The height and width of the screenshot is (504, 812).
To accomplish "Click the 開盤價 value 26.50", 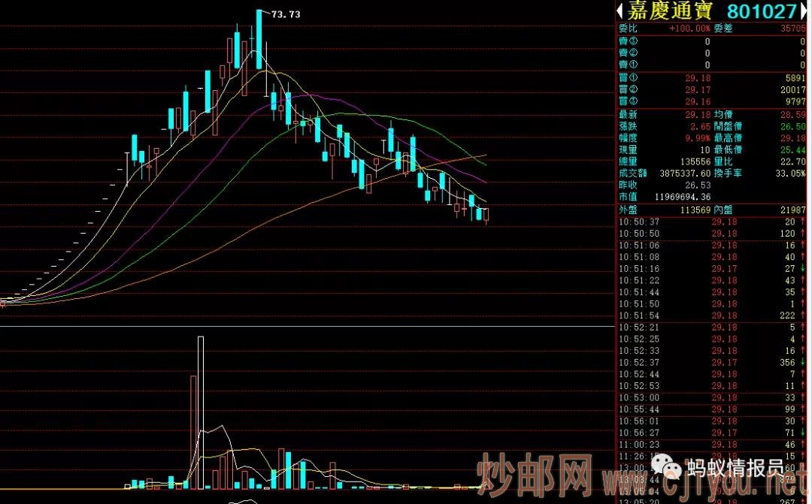I will tap(793, 127).
